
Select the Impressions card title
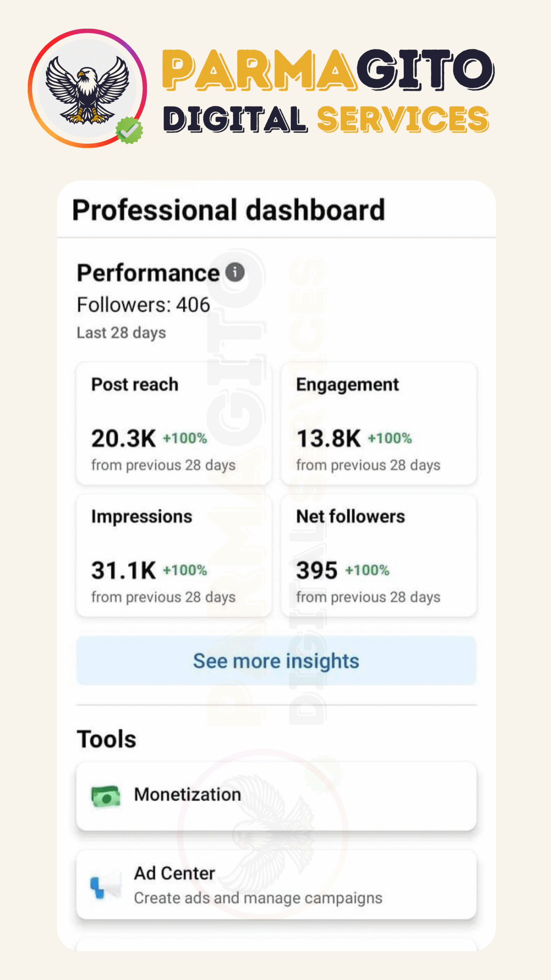142,516
